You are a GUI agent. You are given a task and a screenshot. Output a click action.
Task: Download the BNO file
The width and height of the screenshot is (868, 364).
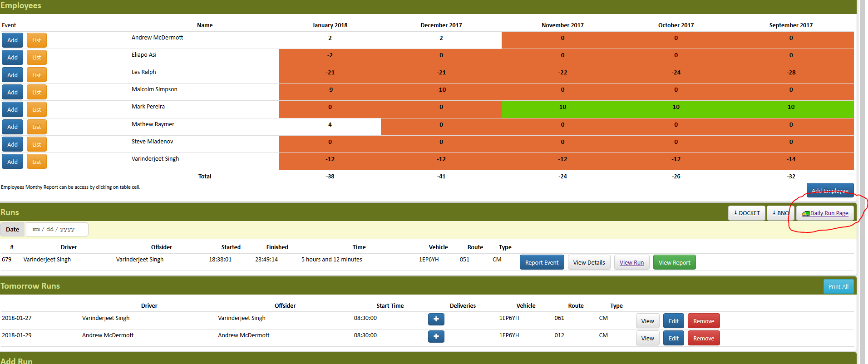pyautogui.click(x=780, y=213)
